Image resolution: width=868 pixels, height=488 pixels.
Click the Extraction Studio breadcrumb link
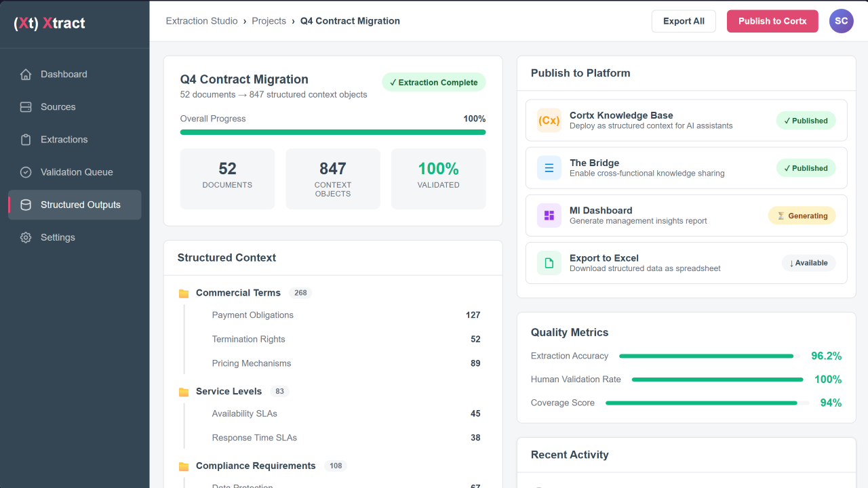202,21
